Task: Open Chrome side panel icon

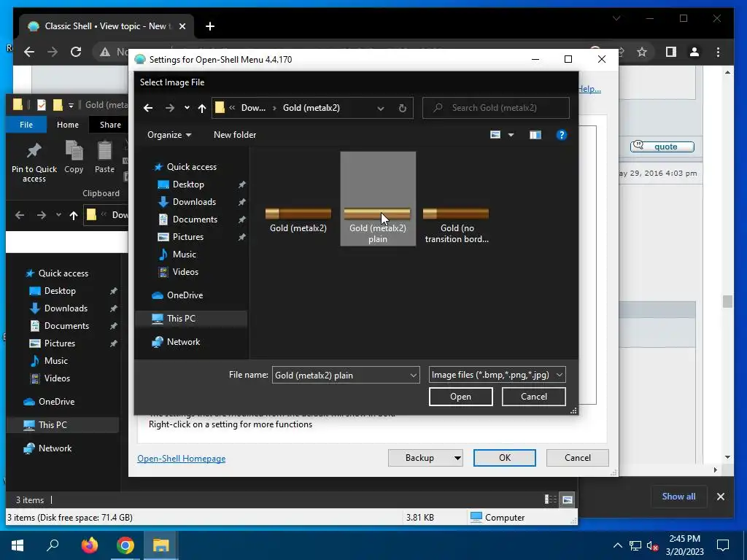Action: (671, 52)
